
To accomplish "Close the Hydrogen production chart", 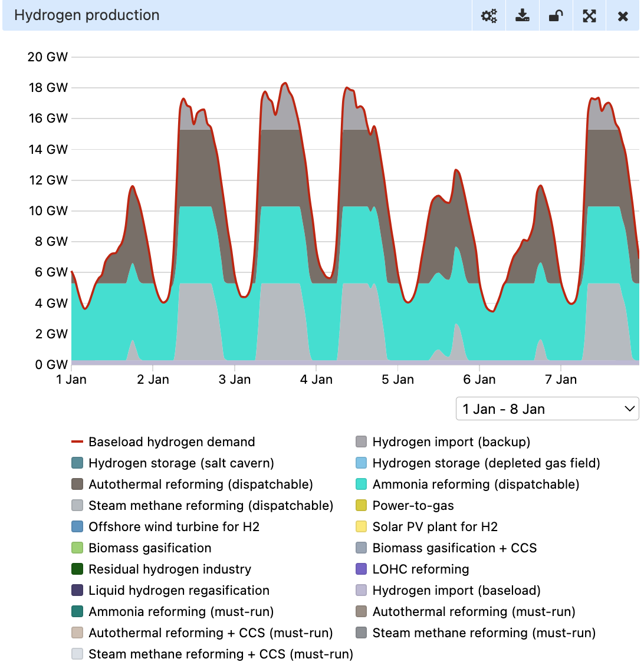I will [623, 17].
